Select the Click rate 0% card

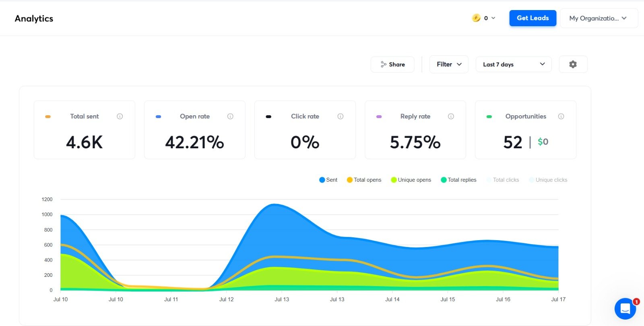[305, 130]
